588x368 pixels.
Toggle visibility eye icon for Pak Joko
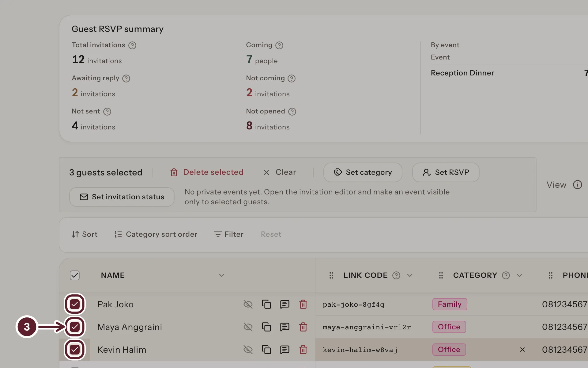[248, 304]
